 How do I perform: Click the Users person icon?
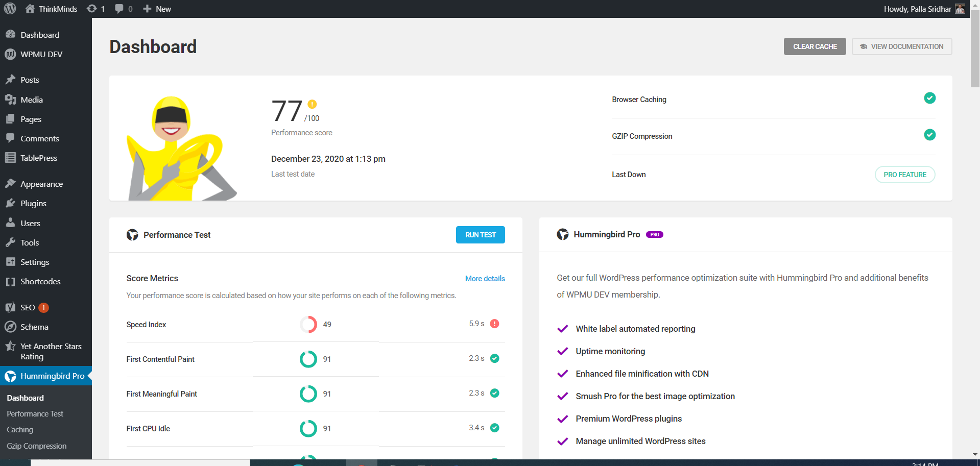click(10, 223)
